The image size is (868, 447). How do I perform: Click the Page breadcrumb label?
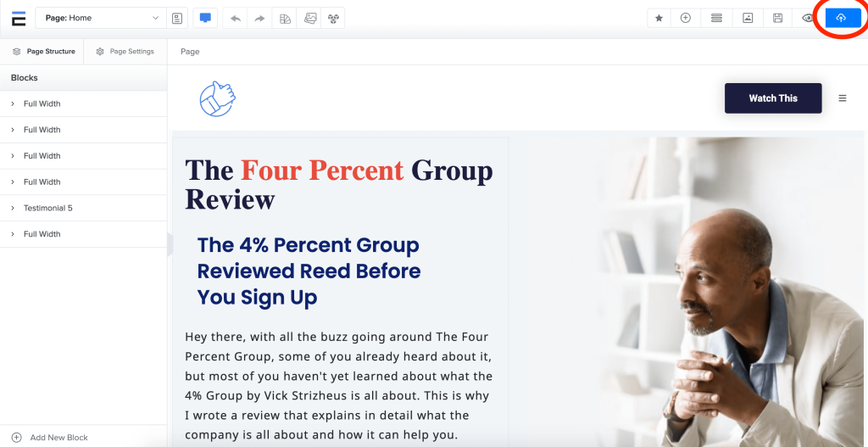[x=190, y=52]
